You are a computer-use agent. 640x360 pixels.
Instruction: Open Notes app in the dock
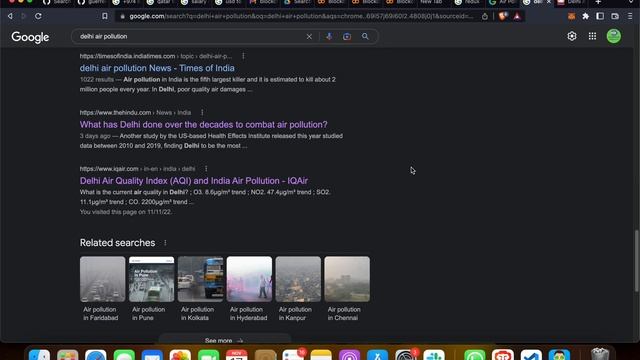coord(321,355)
